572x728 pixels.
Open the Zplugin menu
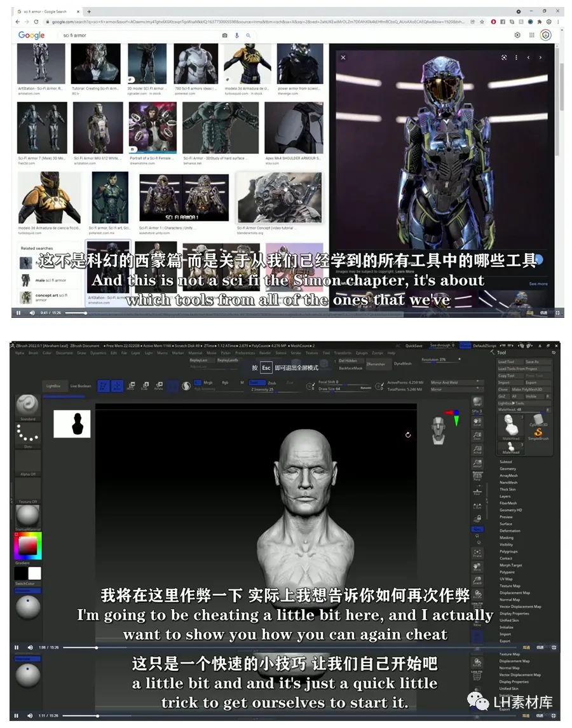point(362,353)
